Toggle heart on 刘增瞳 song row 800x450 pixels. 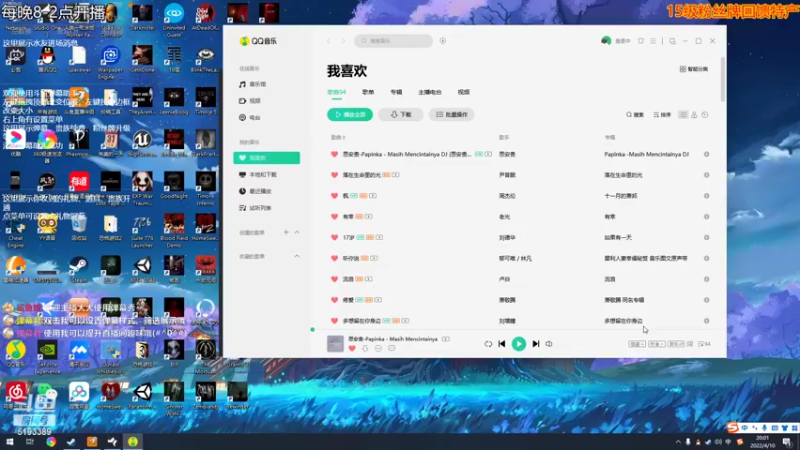[x=334, y=321]
